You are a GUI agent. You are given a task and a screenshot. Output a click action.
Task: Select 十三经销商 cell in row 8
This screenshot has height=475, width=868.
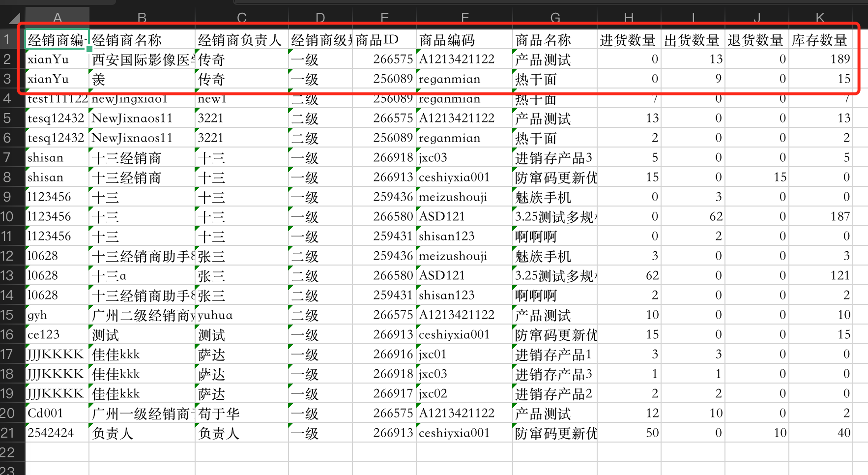pos(142,177)
